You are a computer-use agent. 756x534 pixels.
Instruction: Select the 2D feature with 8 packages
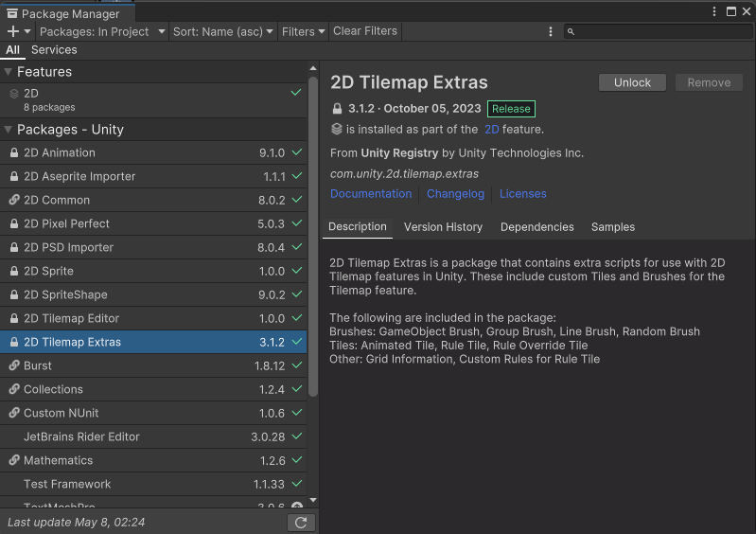(153, 100)
